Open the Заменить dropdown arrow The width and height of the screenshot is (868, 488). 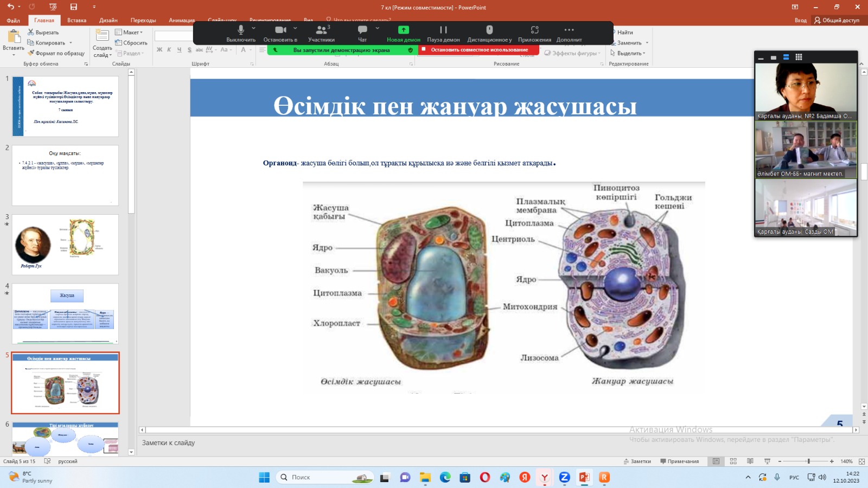pyautogui.click(x=647, y=43)
